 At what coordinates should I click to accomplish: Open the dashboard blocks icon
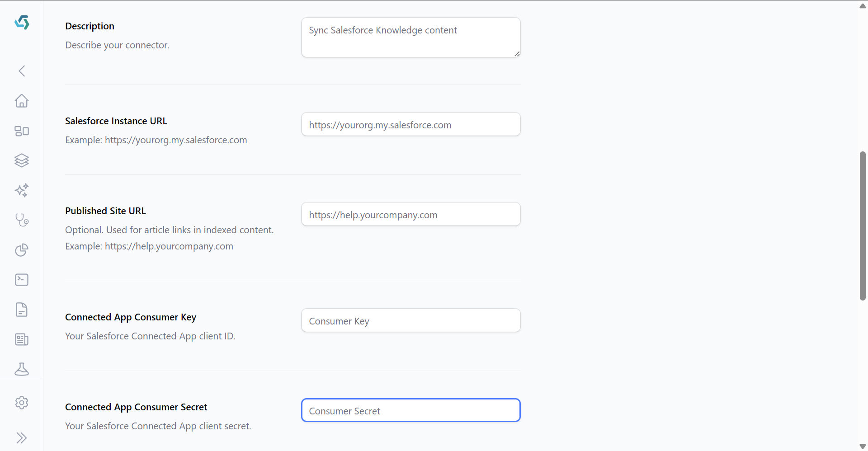coord(22,131)
